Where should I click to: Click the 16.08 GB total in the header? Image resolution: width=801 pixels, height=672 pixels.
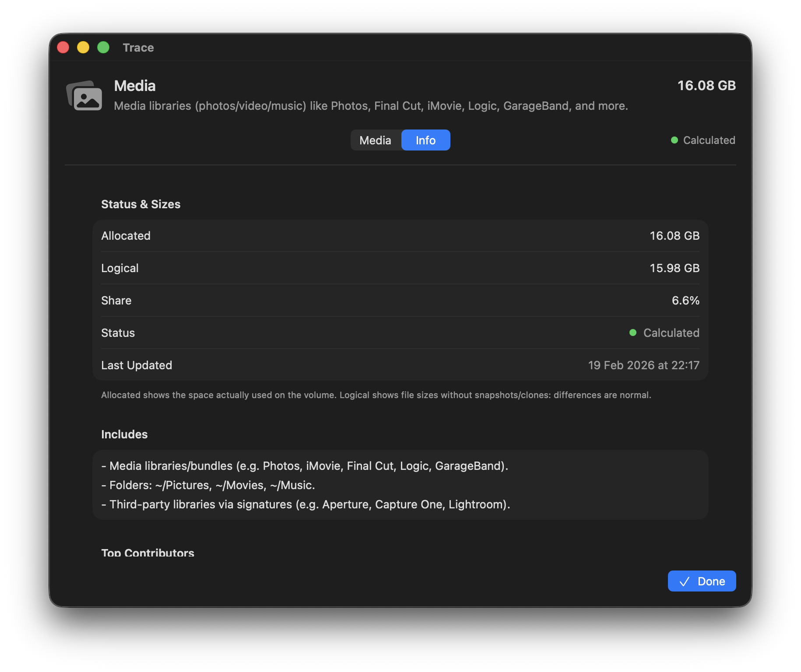(706, 85)
